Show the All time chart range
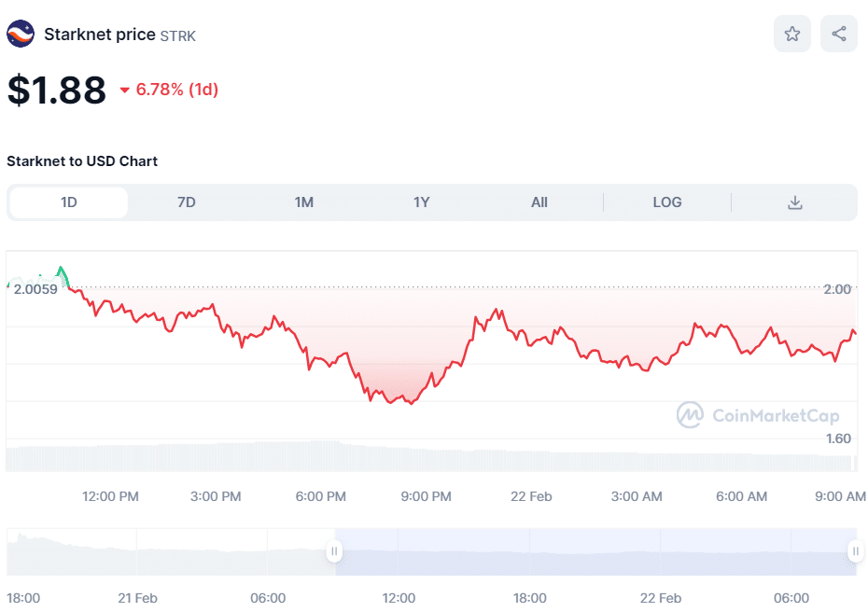Screen dimensions: 868x612 click(x=539, y=202)
